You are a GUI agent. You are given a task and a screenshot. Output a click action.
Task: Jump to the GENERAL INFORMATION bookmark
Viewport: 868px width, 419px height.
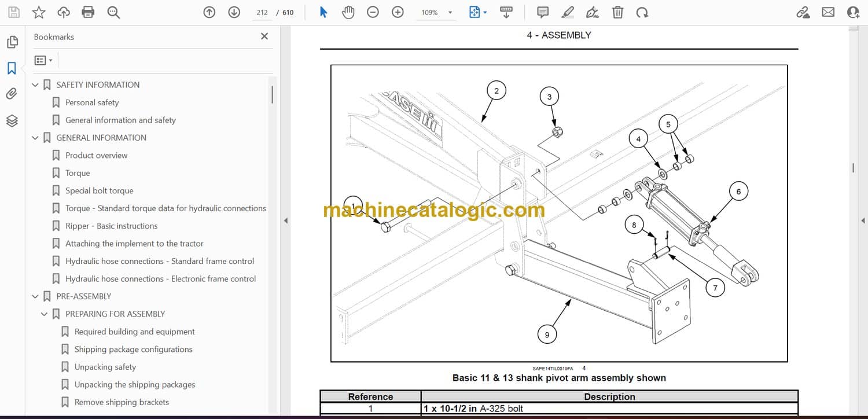point(101,138)
